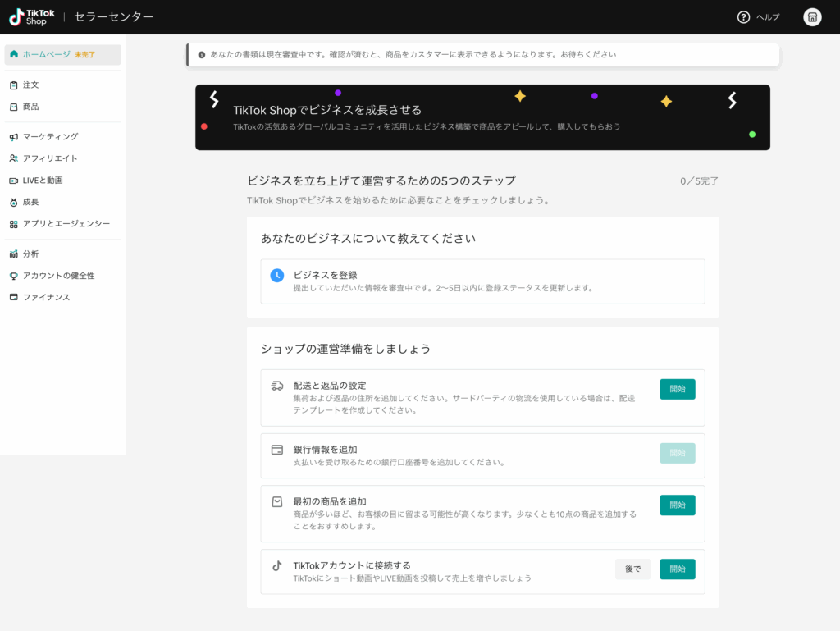The image size is (840, 631).
Task: Click the TikTok Shop logo
Action: pos(32,16)
